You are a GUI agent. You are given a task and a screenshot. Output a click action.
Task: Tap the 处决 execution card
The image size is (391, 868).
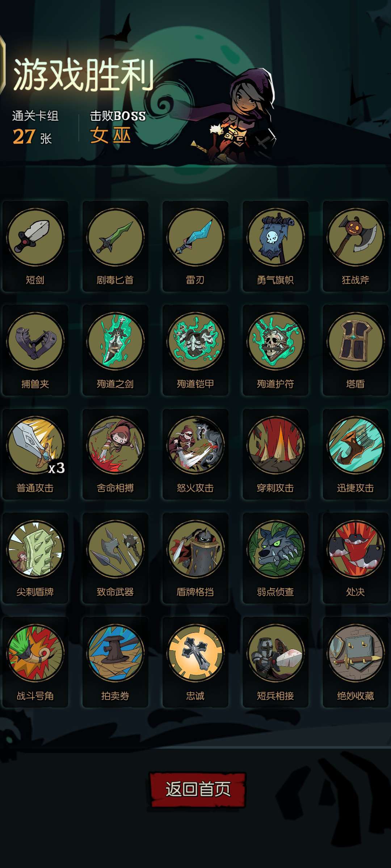coord(355,558)
